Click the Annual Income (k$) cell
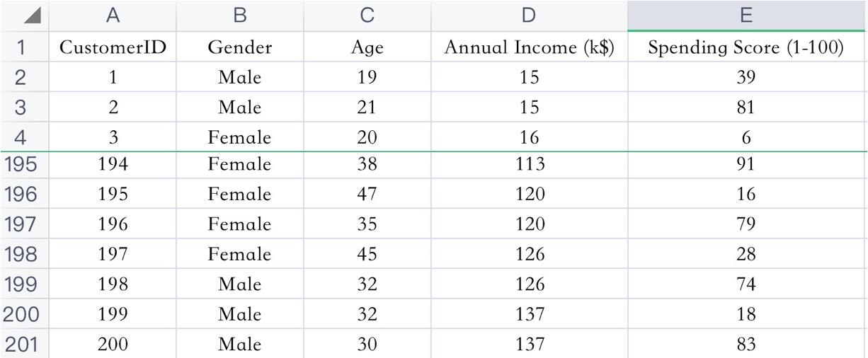The width and height of the screenshot is (868, 358). (x=529, y=47)
